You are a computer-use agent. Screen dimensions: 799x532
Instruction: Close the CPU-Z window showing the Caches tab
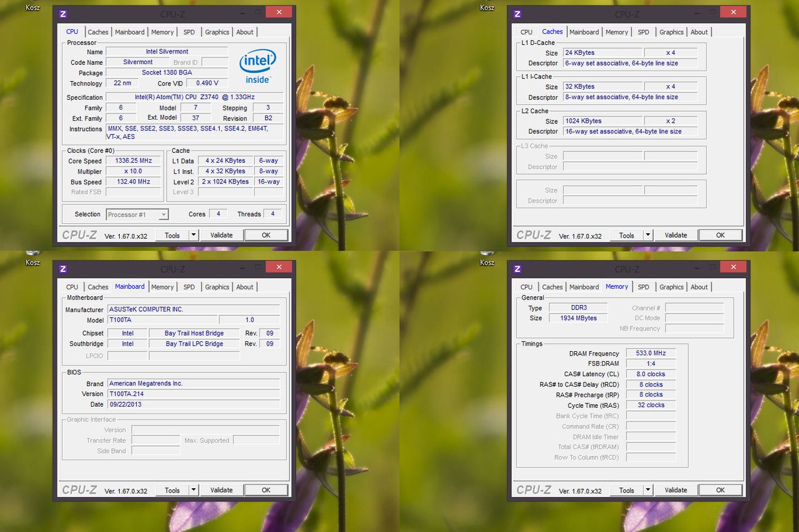(x=733, y=12)
